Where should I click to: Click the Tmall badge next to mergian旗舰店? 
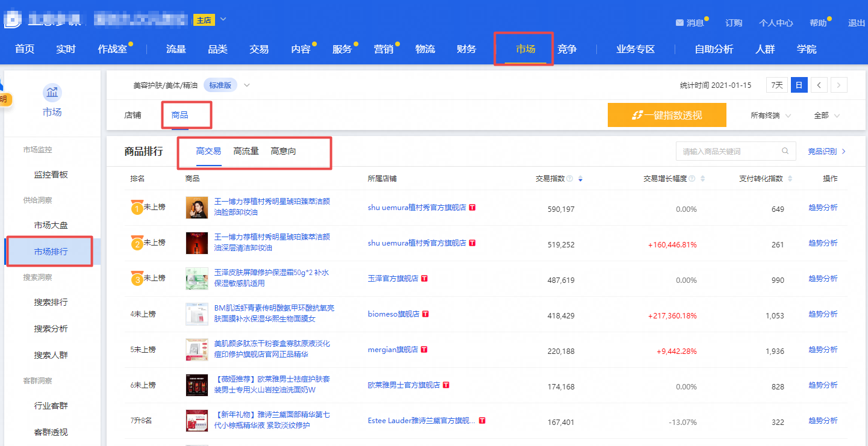423,350
